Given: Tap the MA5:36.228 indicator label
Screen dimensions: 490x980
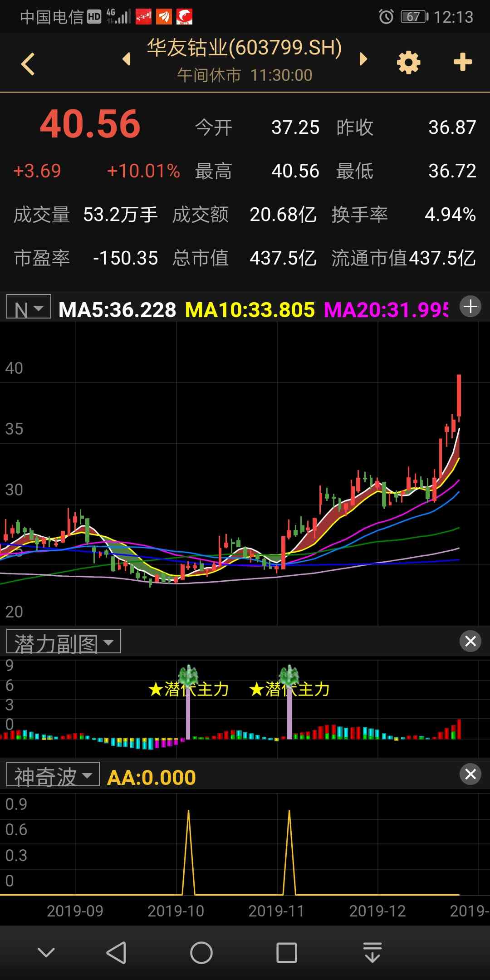Looking at the screenshot, I should pos(117,310).
